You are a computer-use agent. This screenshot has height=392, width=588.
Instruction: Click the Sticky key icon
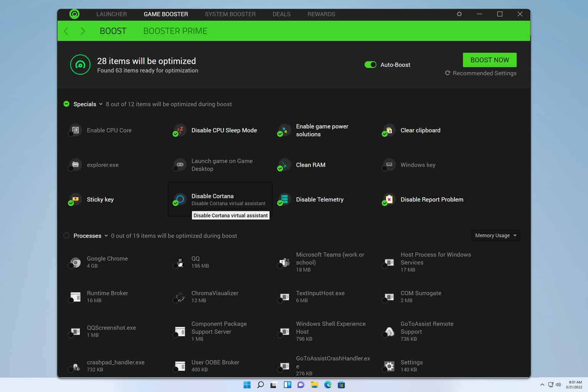point(75,199)
